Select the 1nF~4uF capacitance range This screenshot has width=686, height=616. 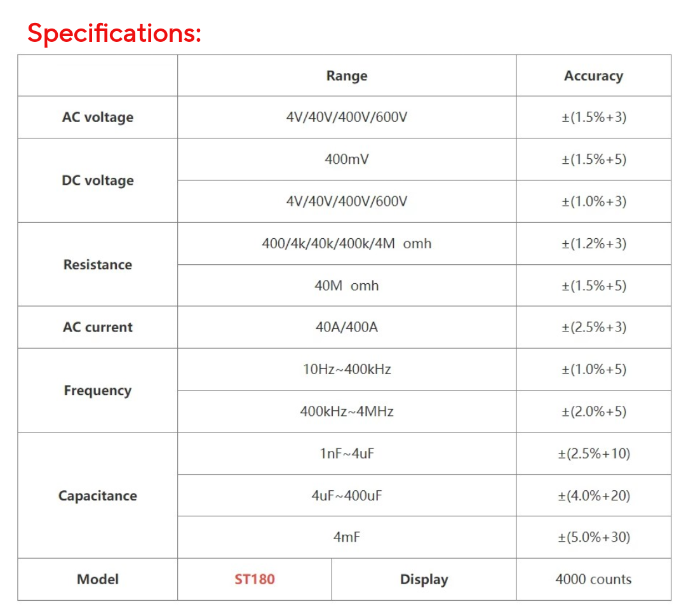[347, 453]
